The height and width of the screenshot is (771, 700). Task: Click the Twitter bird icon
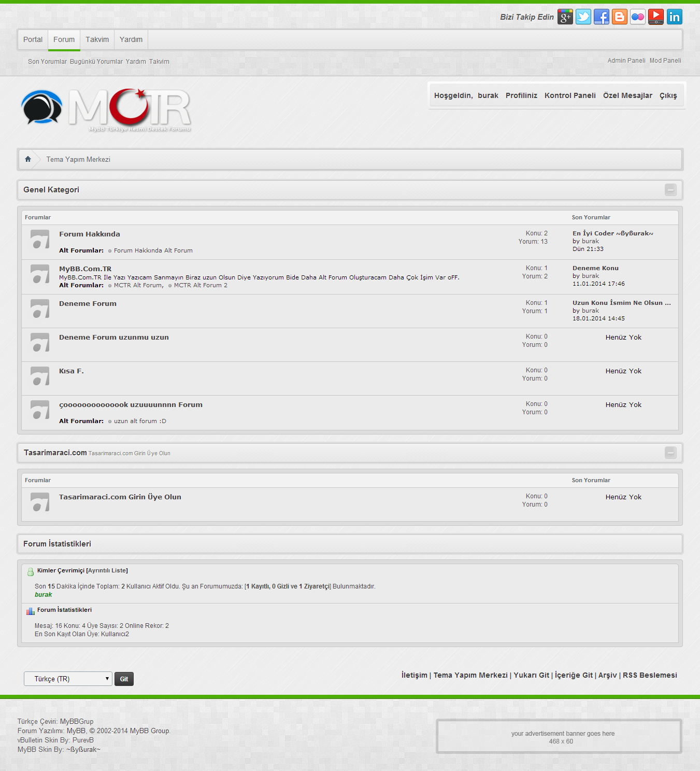583,17
